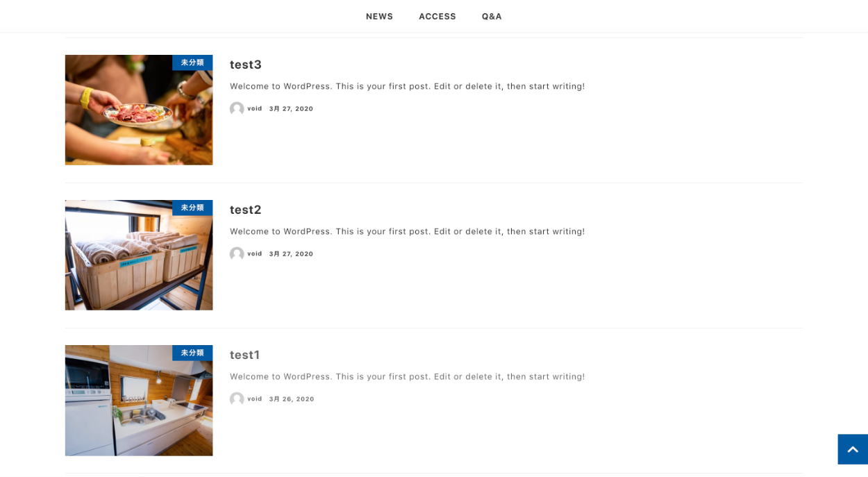The height and width of the screenshot is (477, 868).
Task: Open the test3 post title
Action: tap(246, 65)
